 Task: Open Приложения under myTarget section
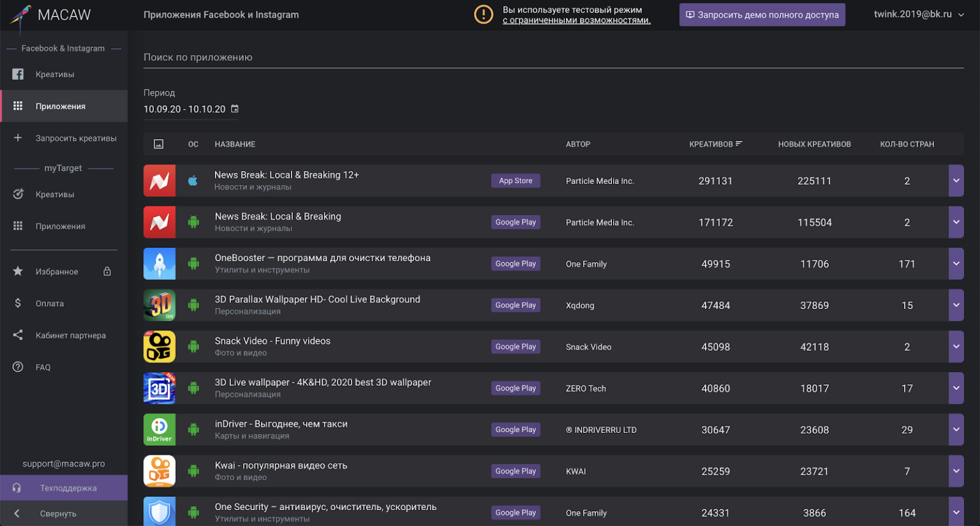coord(64,226)
